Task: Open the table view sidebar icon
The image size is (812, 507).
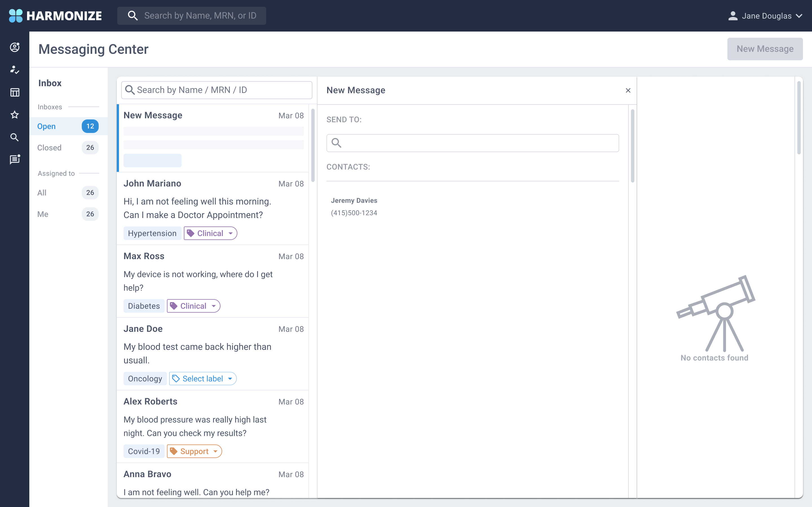Action: (x=14, y=92)
